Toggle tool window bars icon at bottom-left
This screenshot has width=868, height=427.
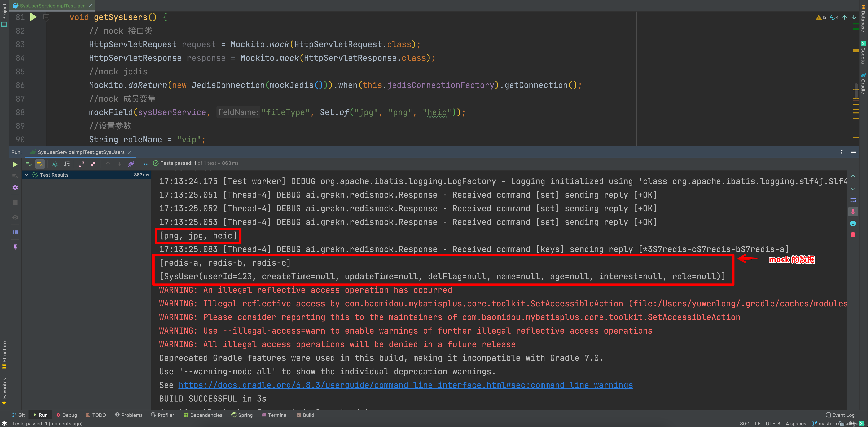pyautogui.click(x=4, y=424)
